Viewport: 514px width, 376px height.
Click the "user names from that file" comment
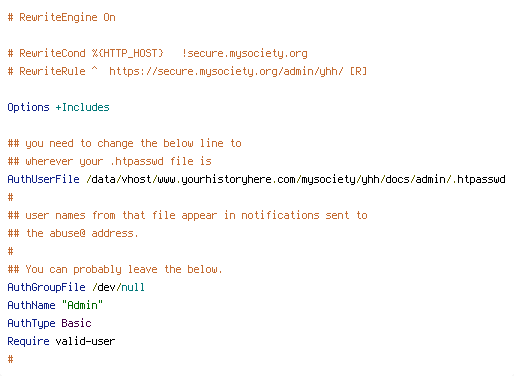point(187,216)
